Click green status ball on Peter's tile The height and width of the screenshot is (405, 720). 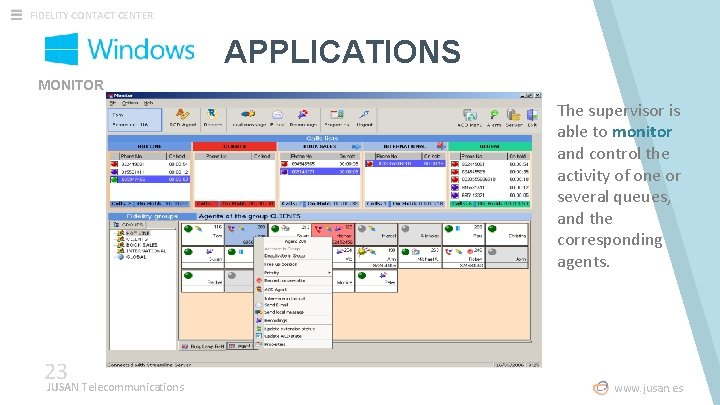pyautogui.click(x=362, y=276)
